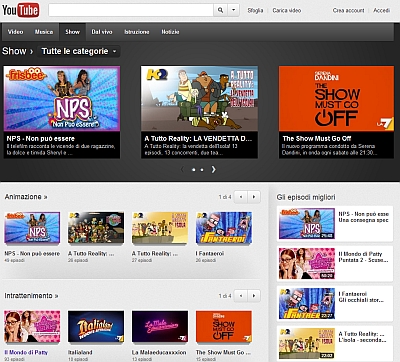
Task: Open NPS thumbnail in Animazione row
Action: [32, 227]
